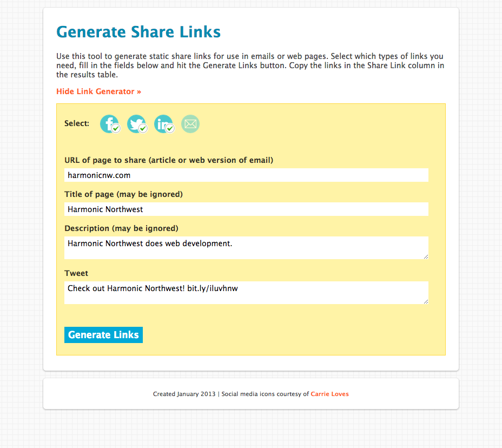Screen dimensions: 502x448
Task: Click the Description textarea resize handle
Action: [425, 256]
